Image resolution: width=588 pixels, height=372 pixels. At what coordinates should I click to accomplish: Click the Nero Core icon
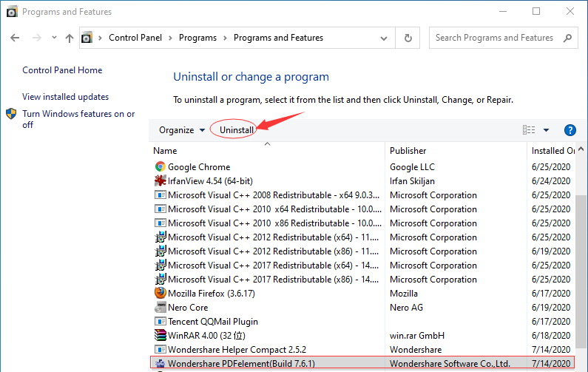(x=160, y=308)
